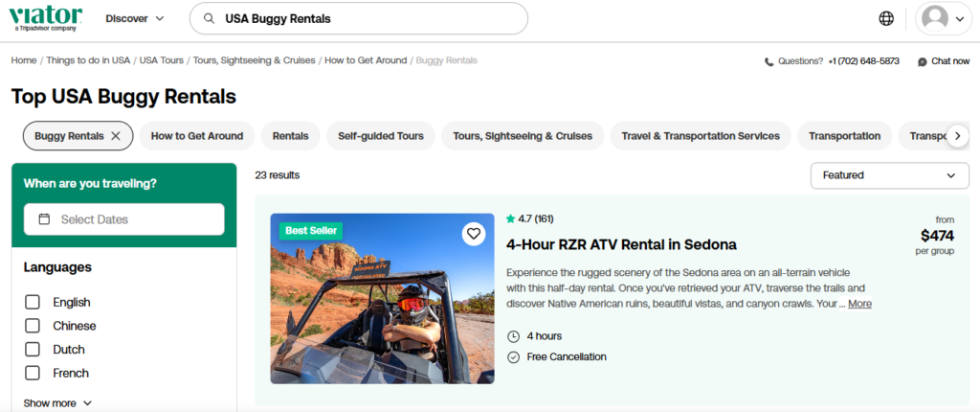Image resolution: width=980 pixels, height=412 pixels.
Task: Click the green star rating icon
Action: point(511,218)
